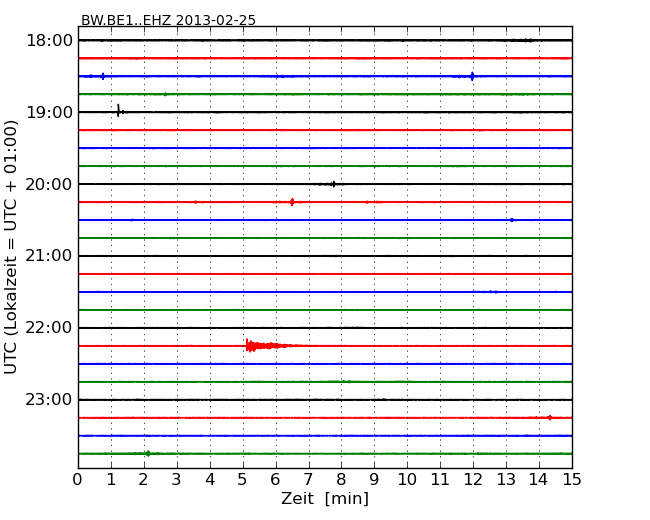
Task: Click the red blip between minutes 14 and 15
Action: 550,418
